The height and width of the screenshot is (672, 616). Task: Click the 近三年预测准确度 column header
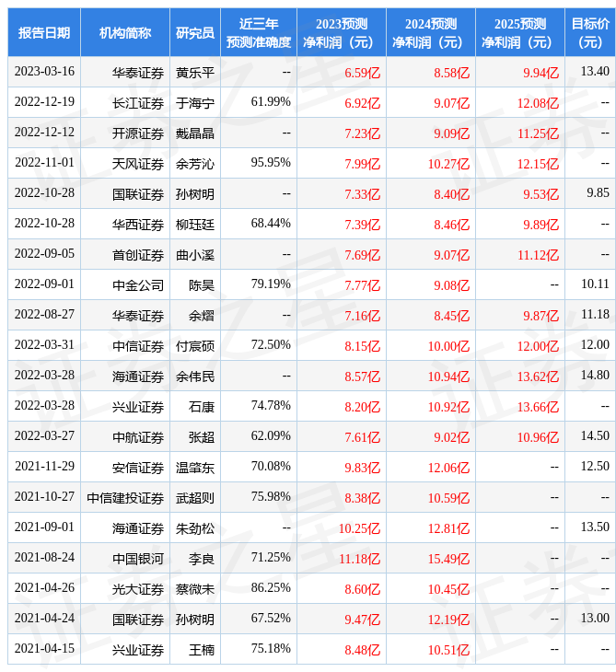(x=259, y=32)
